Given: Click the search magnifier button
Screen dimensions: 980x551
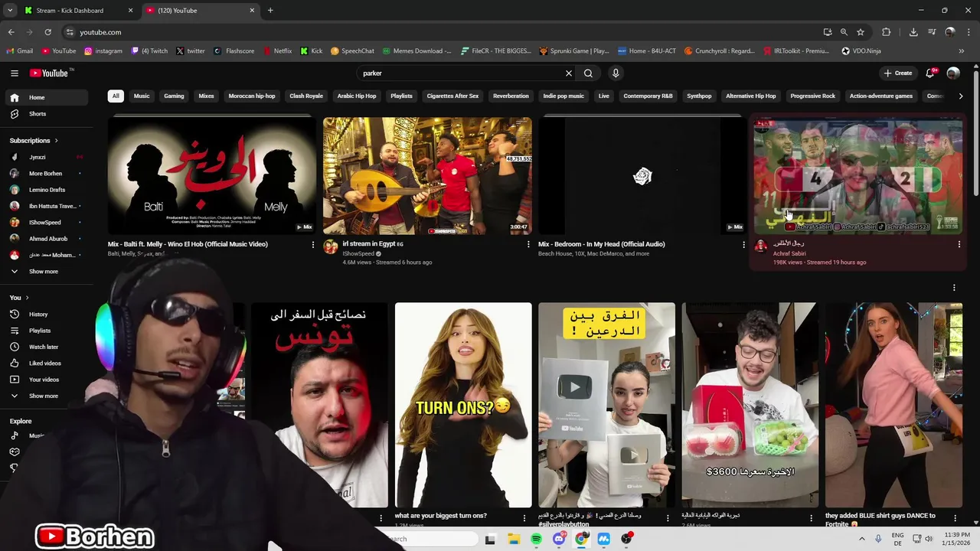Looking at the screenshot, I should coord(588,73).
